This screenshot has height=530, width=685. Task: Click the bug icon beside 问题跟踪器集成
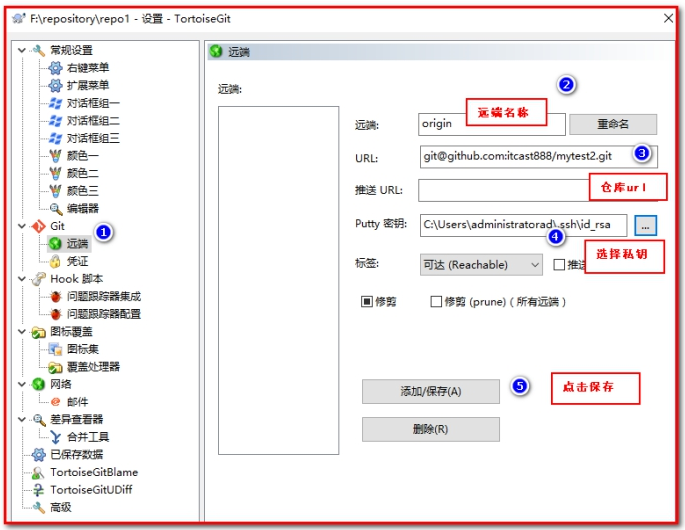55,297
